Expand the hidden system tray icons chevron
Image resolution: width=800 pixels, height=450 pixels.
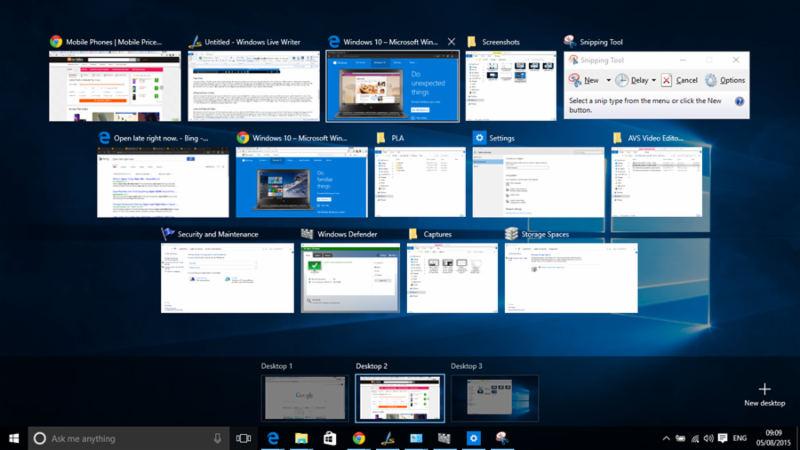point(666,438)
